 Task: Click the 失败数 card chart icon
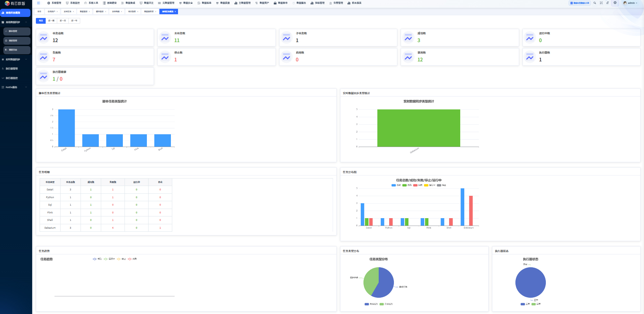pos(44,57)
